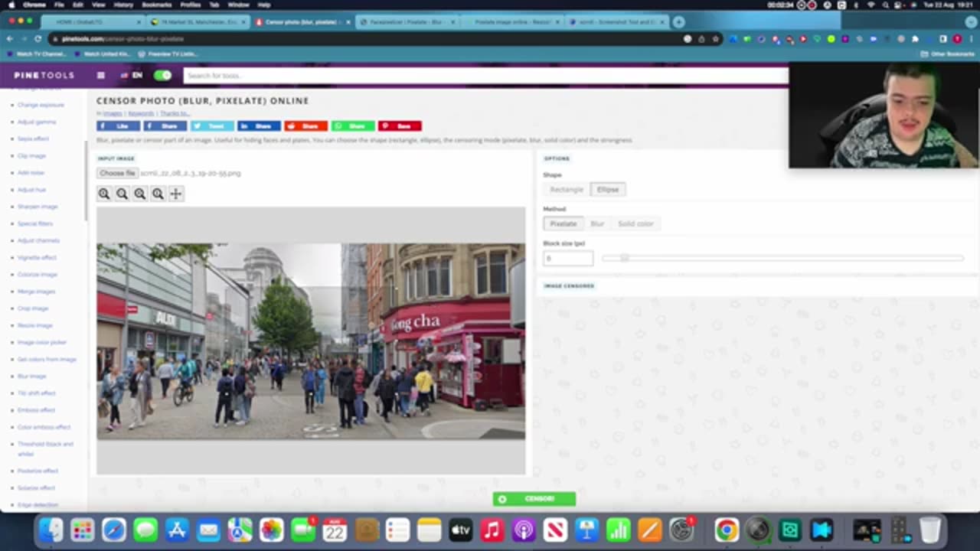Share the page on Reddit
Viewport: 980px width, 551px height.
point(305,126)
